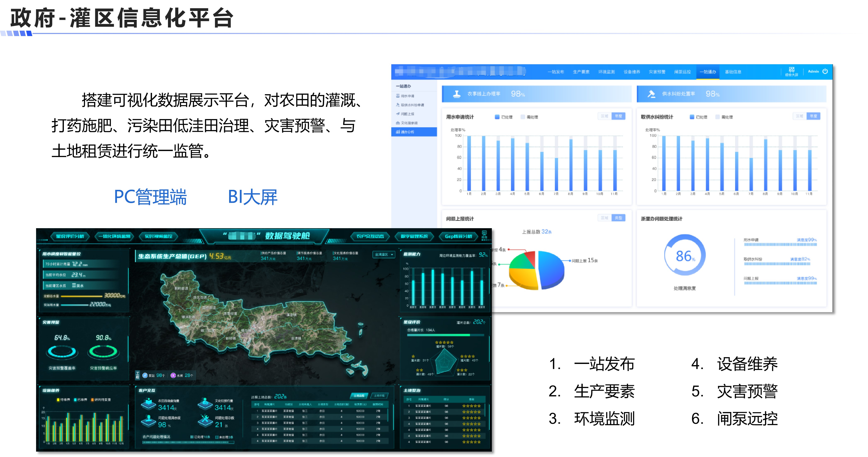The image size is (868, 457).
Task: Click the 86% 处理满意度 ring gauge
Action: [685, 255]
